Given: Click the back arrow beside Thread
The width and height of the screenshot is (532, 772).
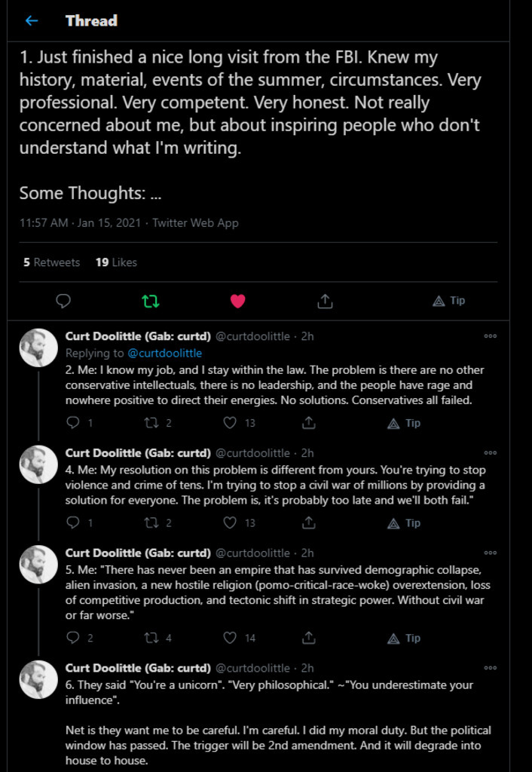Looking at the screenshot, I should coord(32,21).
